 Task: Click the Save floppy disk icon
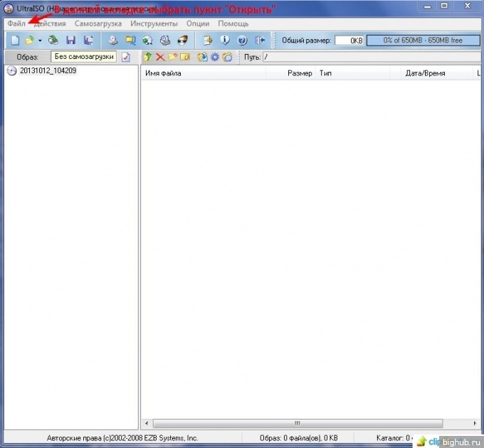(70, 41)
